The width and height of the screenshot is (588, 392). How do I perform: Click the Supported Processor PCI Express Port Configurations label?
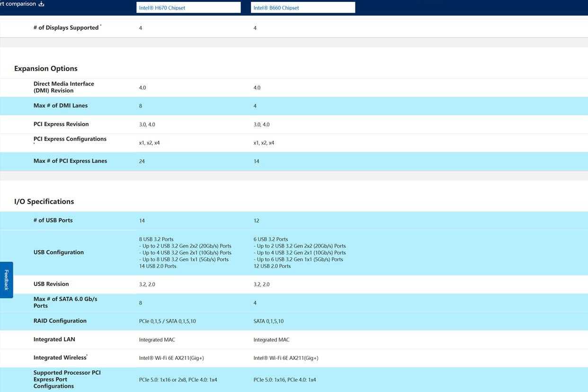[67, 379]
